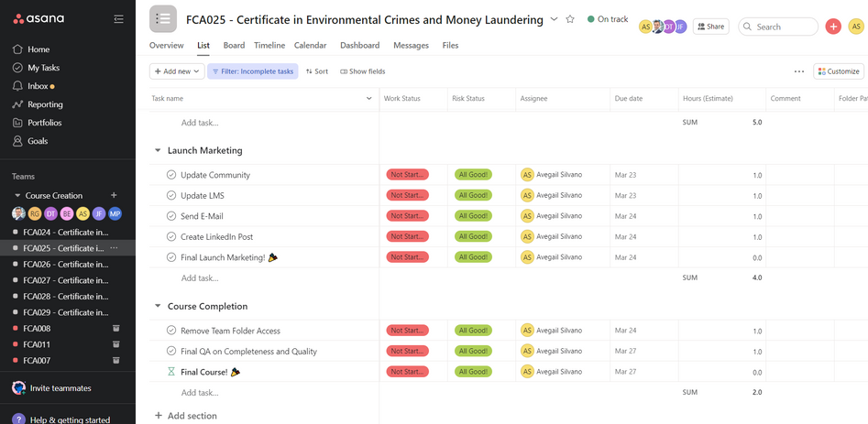
Task: Collapse the sidebar with hamburger icon
Action: click(118, 19)
